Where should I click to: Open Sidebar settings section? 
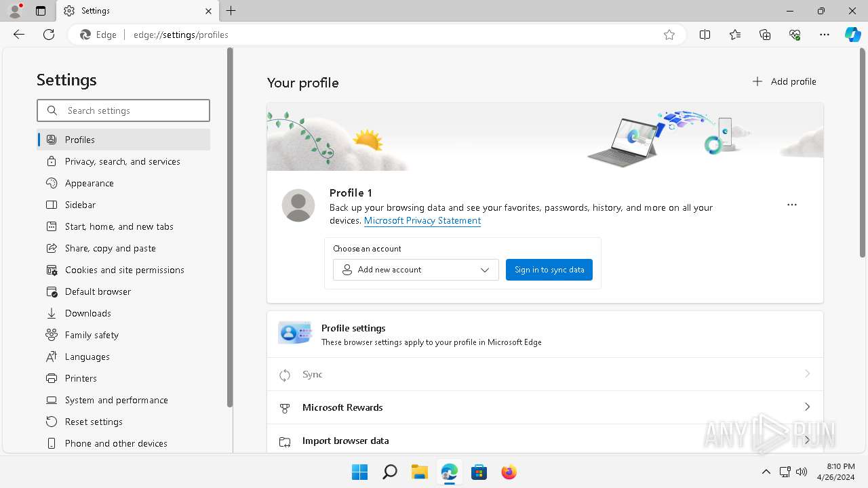(123, 205)
